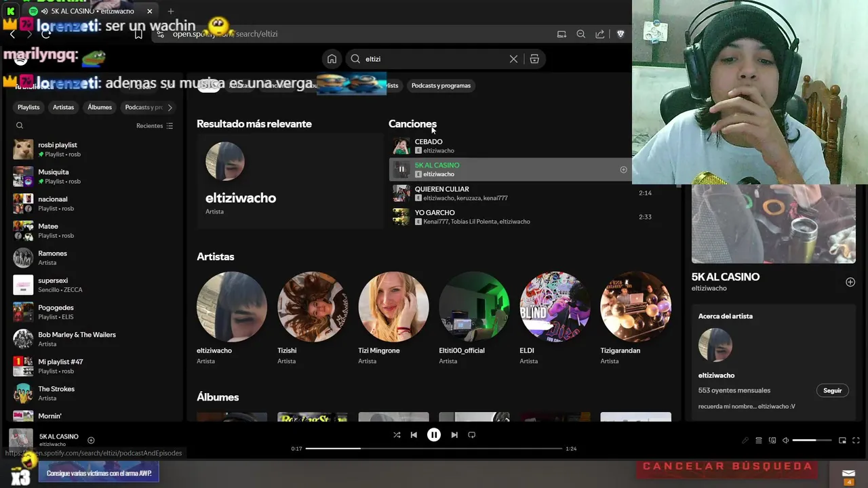The image size is (868, 488).
Task: Open Ramones artist in the library
Action: click(x=93, y=258)
